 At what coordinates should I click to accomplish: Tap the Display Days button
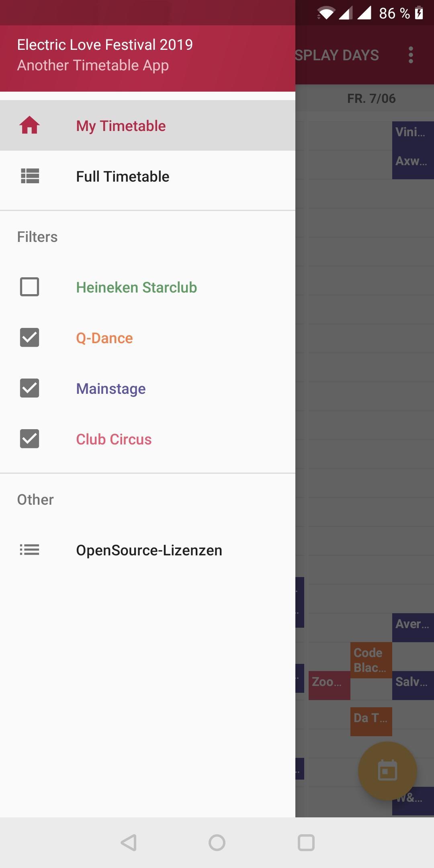click(337, 55)
